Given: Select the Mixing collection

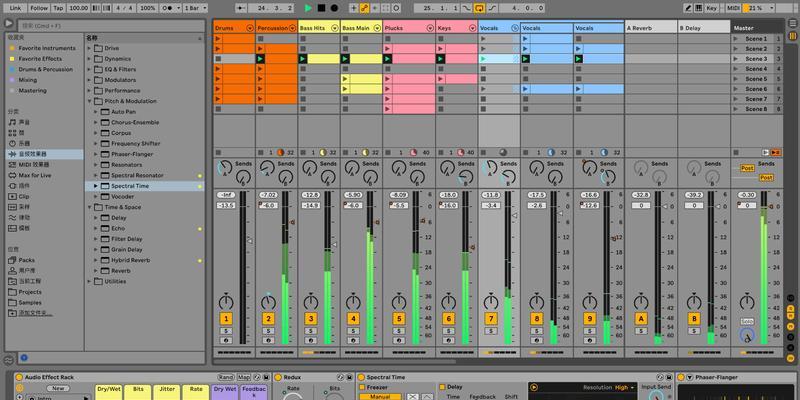Looking at the screenshot, I should pos(28,80).
